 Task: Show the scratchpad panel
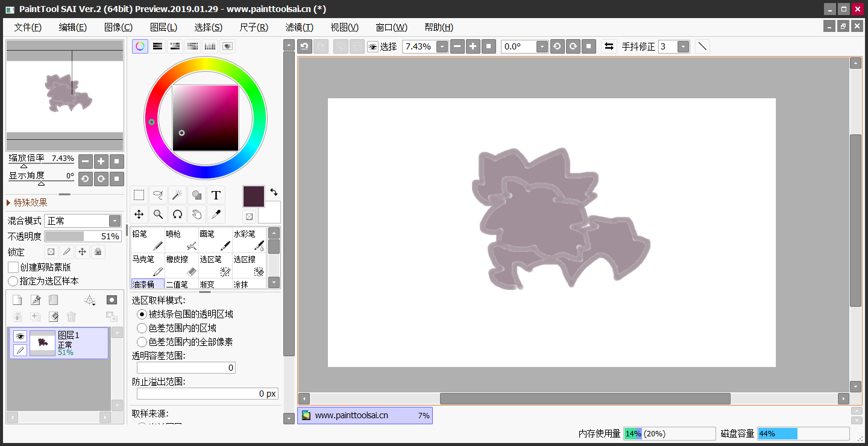click(227, 46)
